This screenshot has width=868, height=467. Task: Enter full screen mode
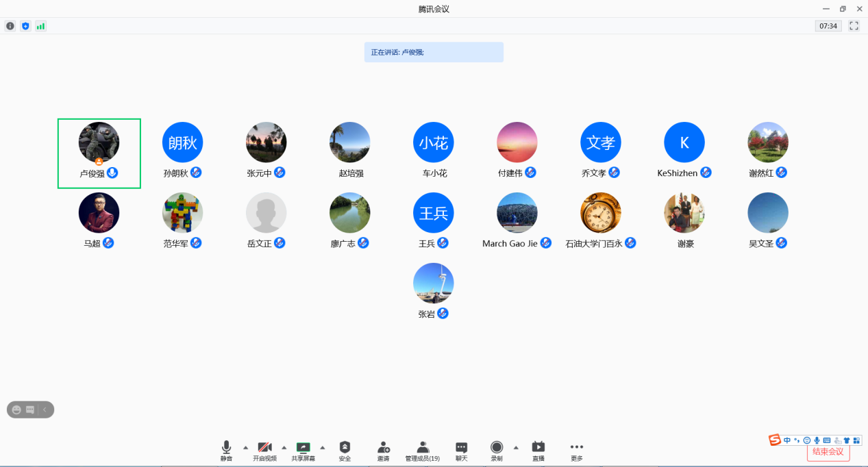point(854,26)
